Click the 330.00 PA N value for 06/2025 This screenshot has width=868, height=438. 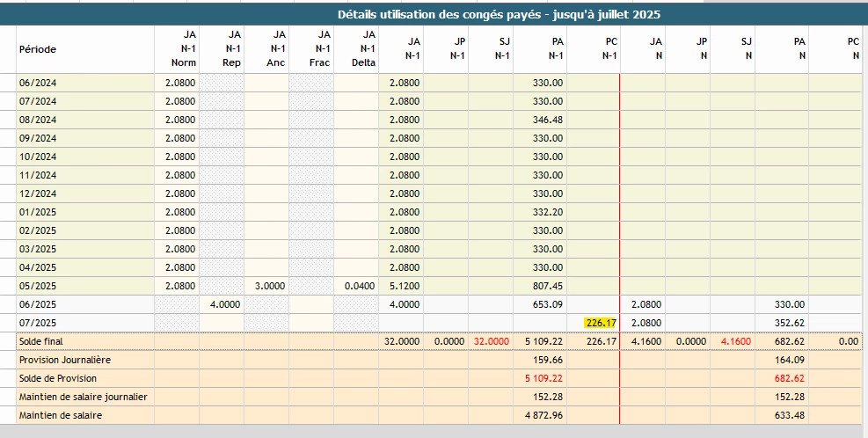click(790, 304)
